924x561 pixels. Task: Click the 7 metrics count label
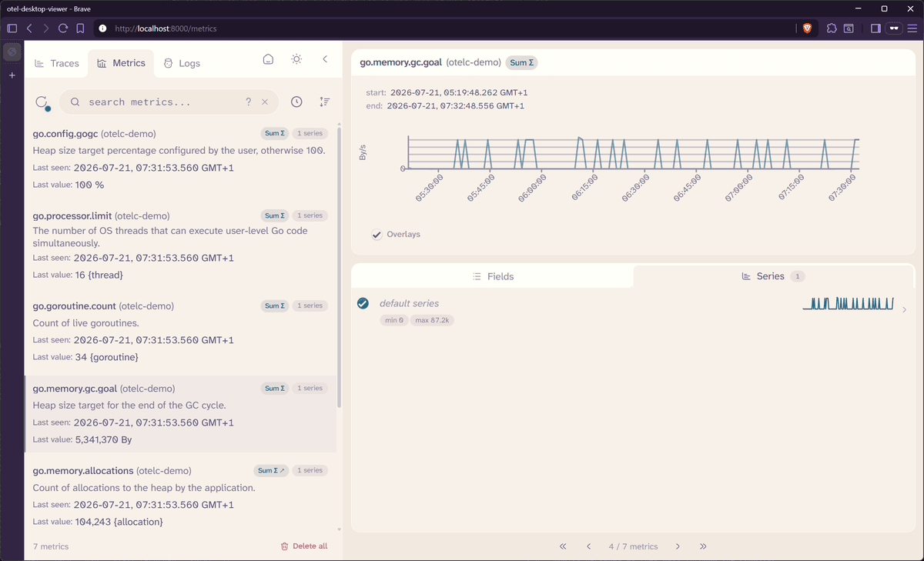click(x=51, y=546)
